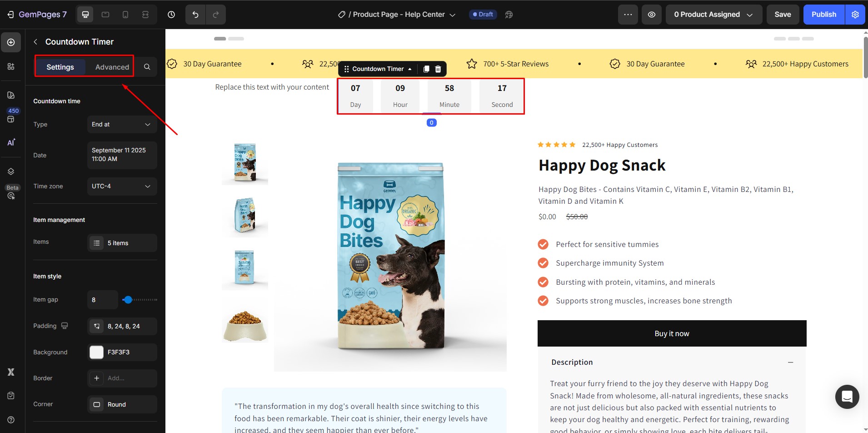Switch to the Advanced tab
The width and height of the screenshot is (868, 433).
click(112, 67)
